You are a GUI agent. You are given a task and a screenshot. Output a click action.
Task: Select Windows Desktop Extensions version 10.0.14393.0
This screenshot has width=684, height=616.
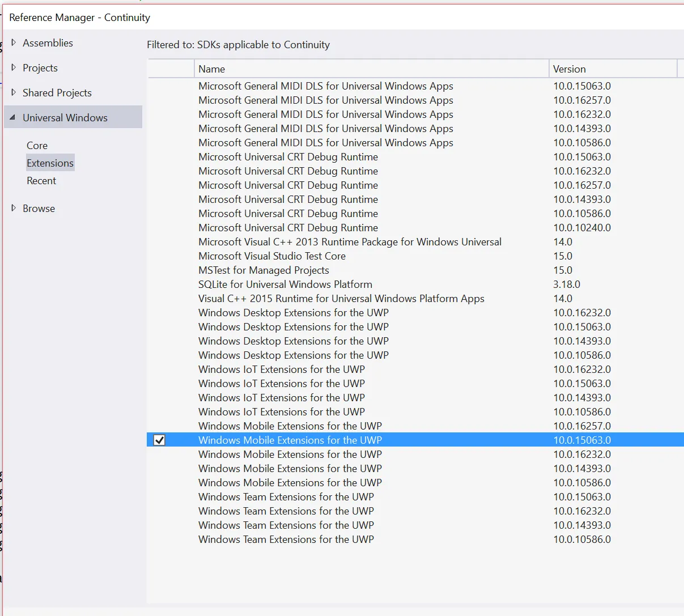click(415, 341)
